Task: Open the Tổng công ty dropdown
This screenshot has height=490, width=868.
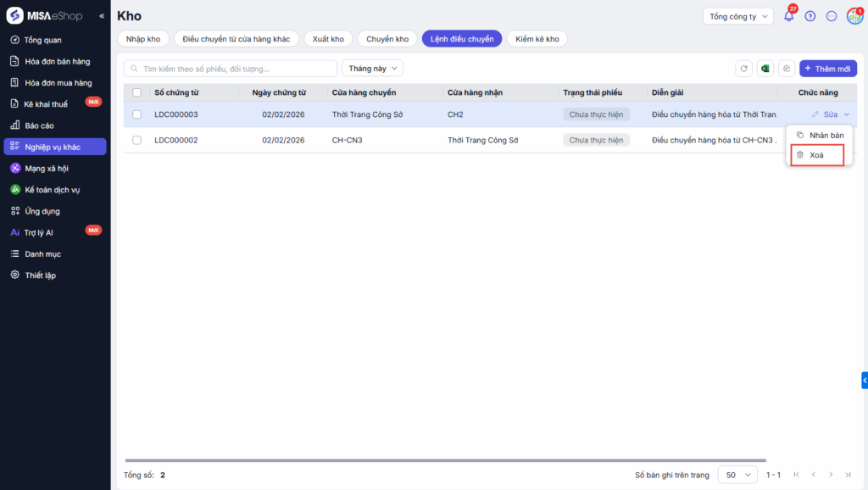Action: coord(737,16)
